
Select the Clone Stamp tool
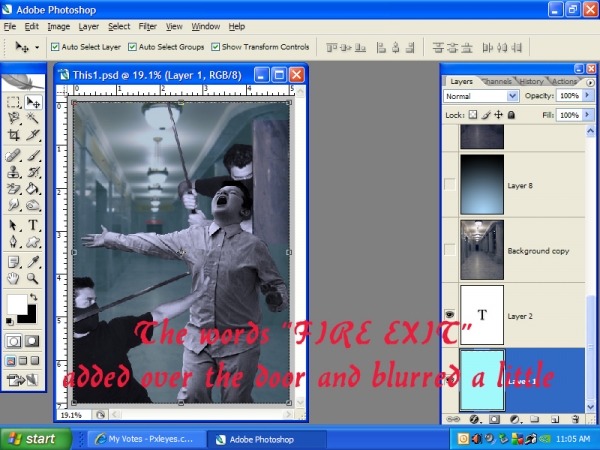(13, 172)
